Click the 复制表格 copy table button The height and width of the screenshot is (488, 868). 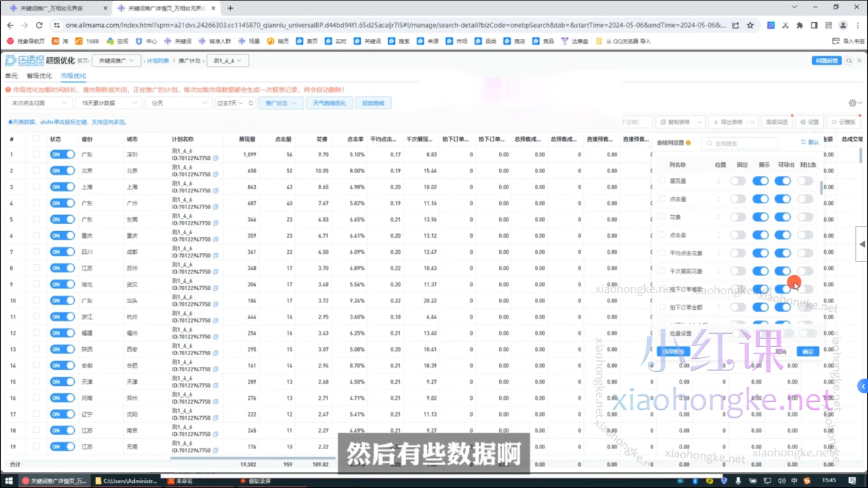(x=679, y=122)
